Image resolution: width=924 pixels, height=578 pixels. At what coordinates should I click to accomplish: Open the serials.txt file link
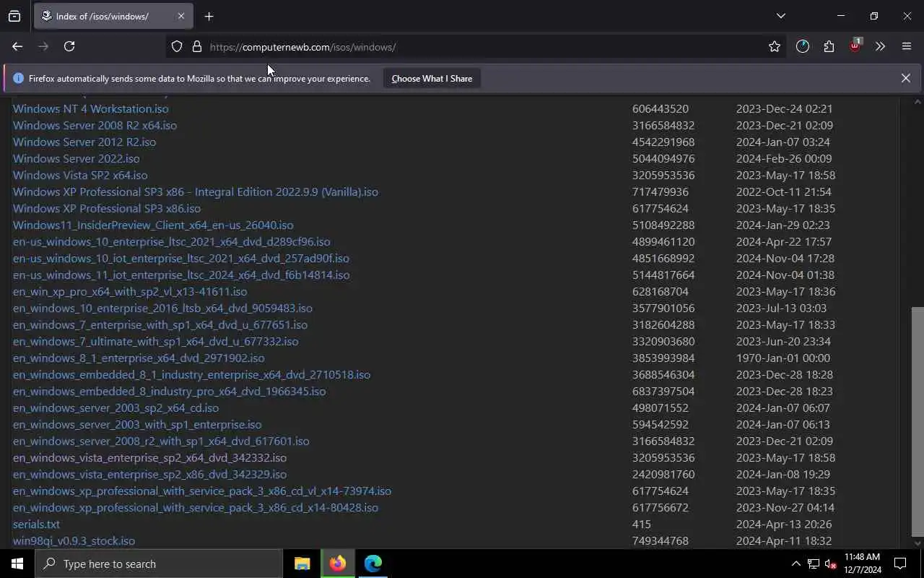coord(36,525)
